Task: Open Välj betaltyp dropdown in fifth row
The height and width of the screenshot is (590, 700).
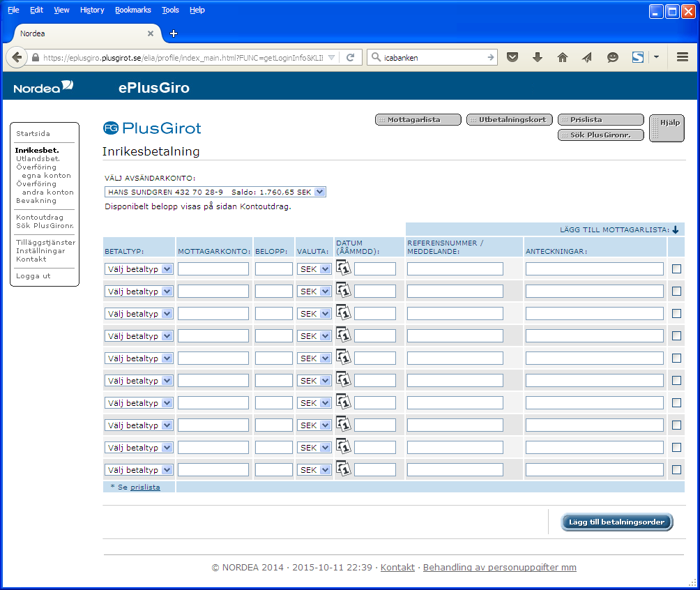Action: click(x=139, y=358)
